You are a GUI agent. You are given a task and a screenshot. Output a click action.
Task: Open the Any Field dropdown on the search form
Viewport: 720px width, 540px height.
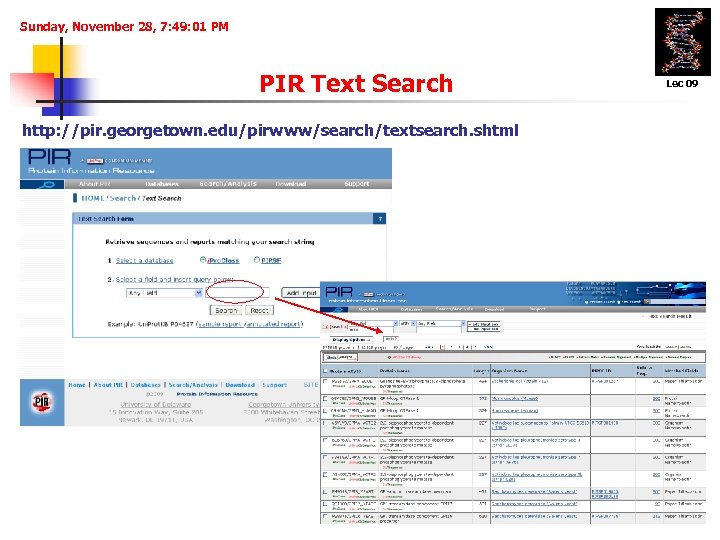(164, 292)
